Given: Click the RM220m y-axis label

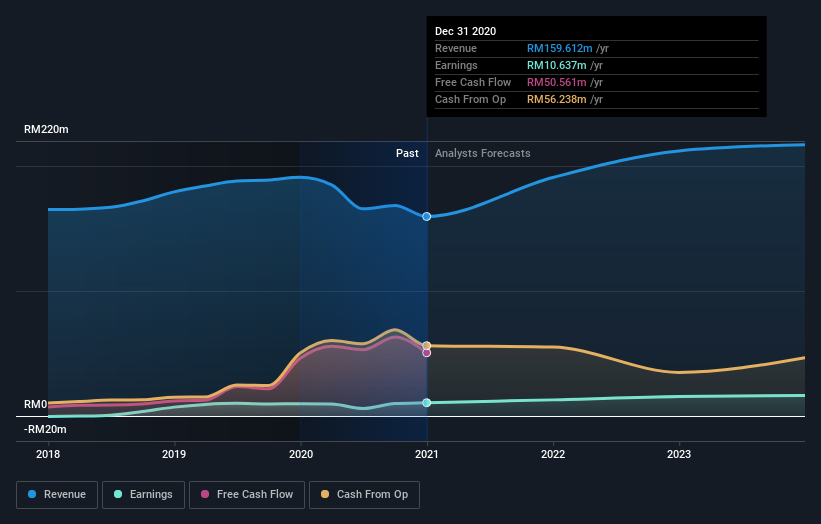Looking at the screenshot, I should (x=46, y=129).
